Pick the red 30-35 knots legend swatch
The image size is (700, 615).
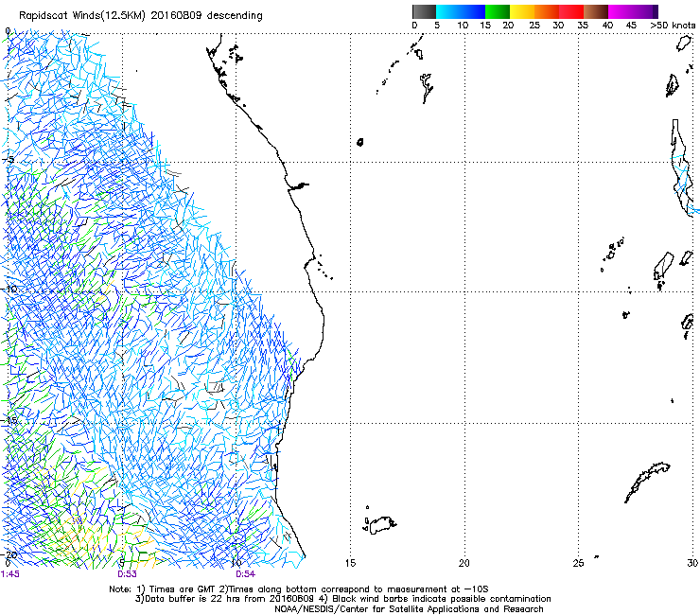click(571, 11)
